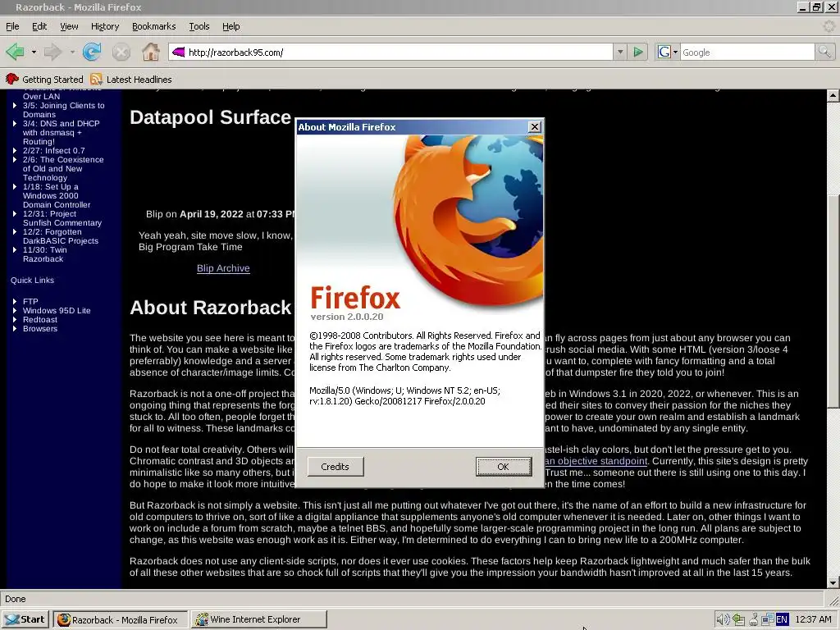Screen dimensions: 840x630
Task: Open the View menu
Action: pos(69,26)
